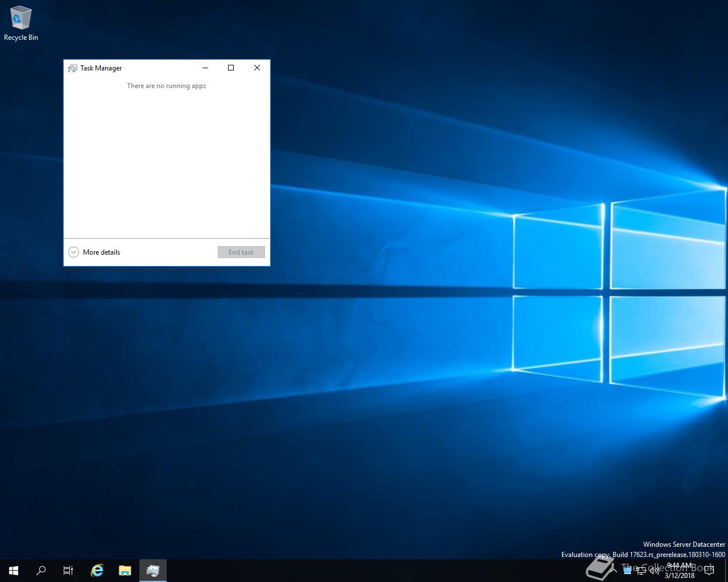Click 'There are no running apps' text
Screen dimensions: 728x582
[x=166, y=86]
